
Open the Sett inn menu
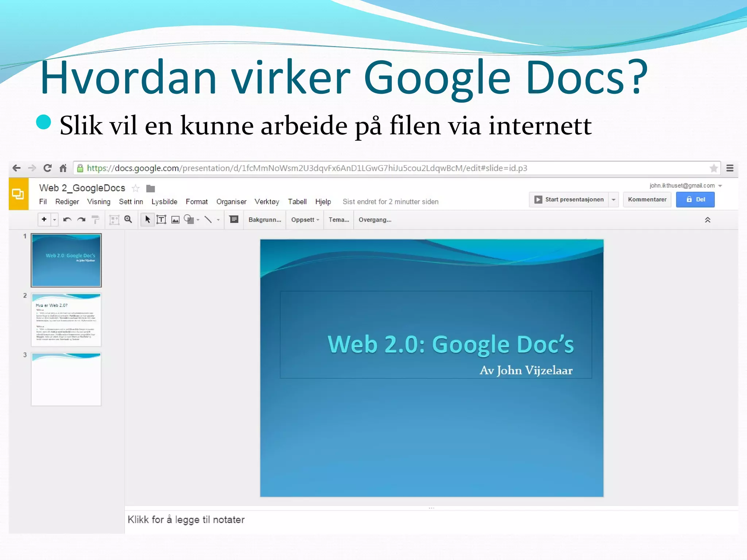point(131,202)
